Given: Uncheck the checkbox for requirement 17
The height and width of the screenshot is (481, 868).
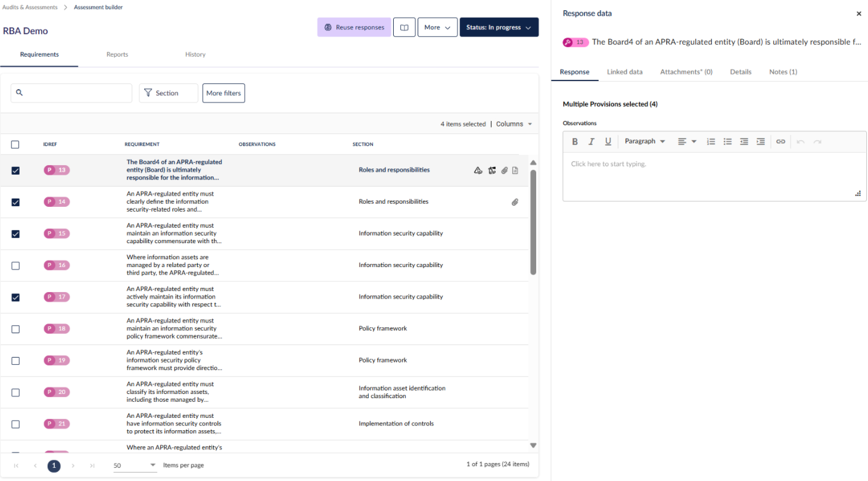Looking at the screenshot, I should (15, 297).
